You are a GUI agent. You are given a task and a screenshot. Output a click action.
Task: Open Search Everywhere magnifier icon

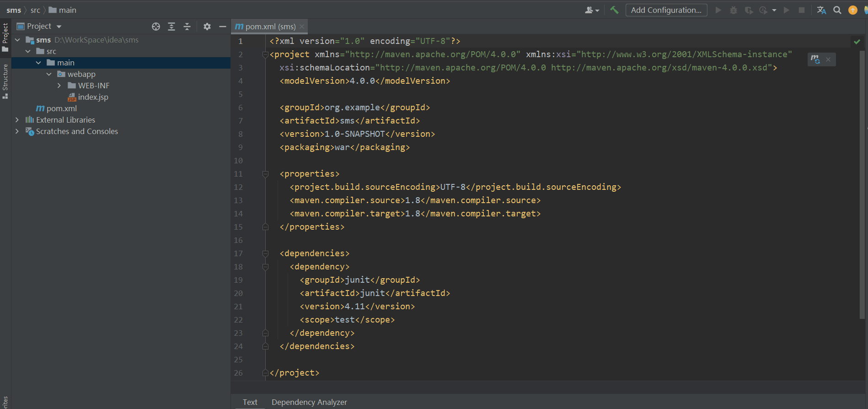point(837,10)
